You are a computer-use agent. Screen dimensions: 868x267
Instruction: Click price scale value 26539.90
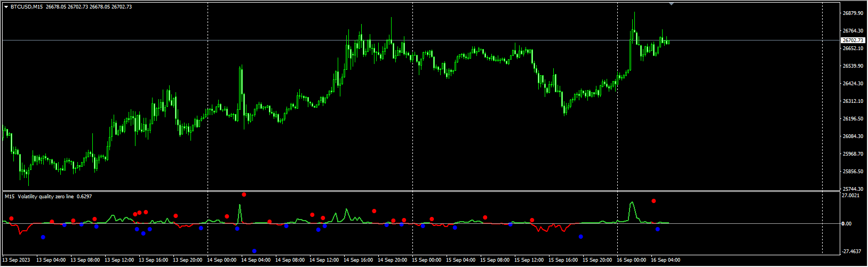[x=853, y=66]
